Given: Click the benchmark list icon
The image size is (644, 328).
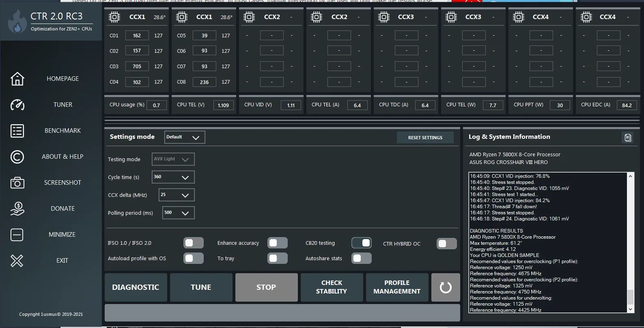Looking at the screenshot, I should coord(17,131).
